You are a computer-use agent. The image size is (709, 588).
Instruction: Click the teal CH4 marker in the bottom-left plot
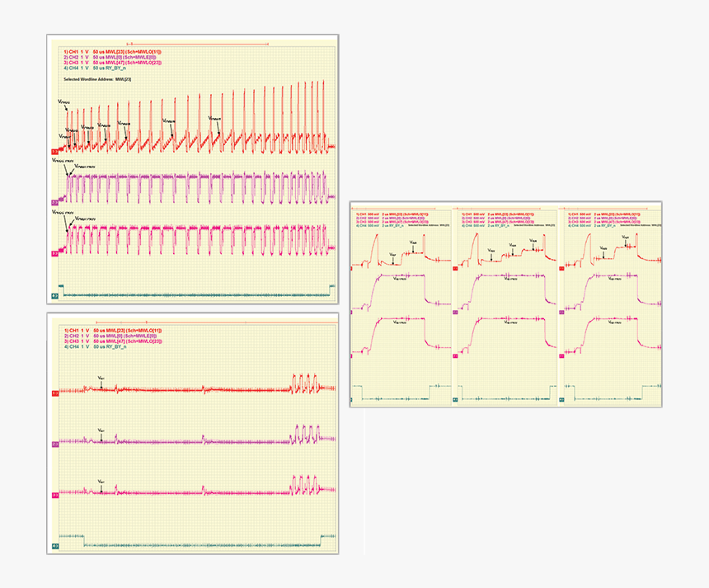[x=54, y=546]
